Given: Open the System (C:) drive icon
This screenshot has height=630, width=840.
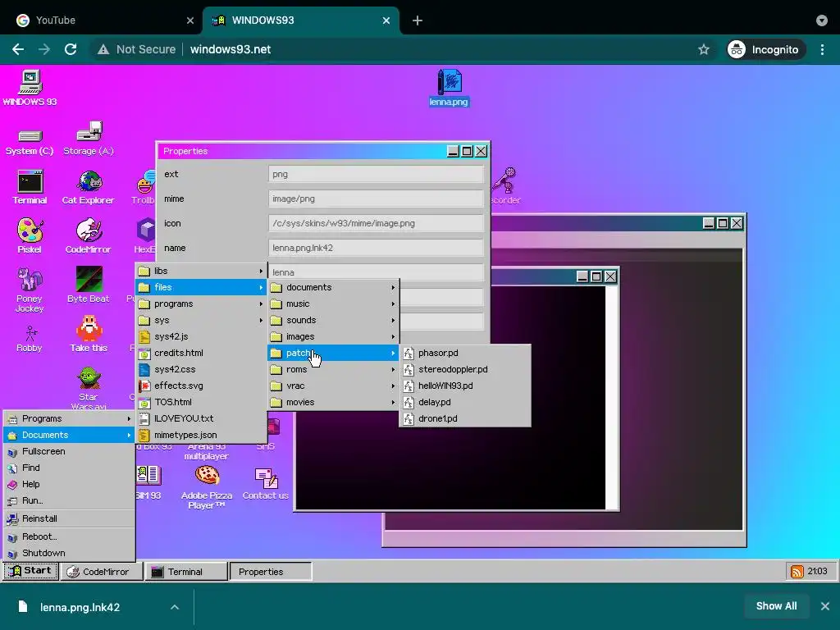Looking at the screenshot, I should (30, 141).
